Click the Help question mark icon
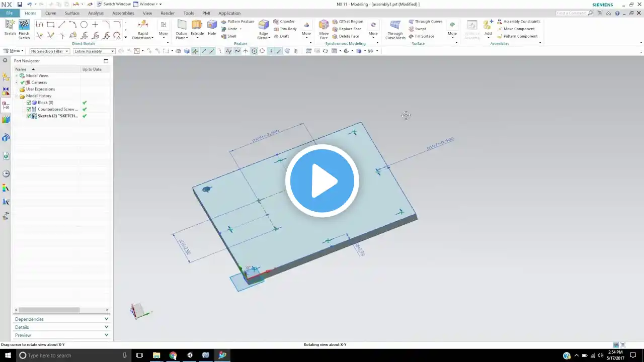The height and width of the screenshot is (362, 644). [617, 13]
